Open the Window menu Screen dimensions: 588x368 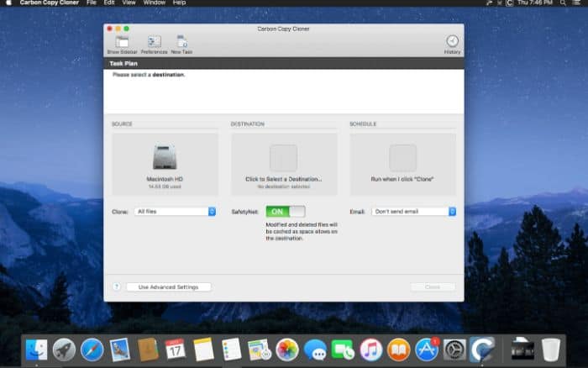click(x=154, y=3)
